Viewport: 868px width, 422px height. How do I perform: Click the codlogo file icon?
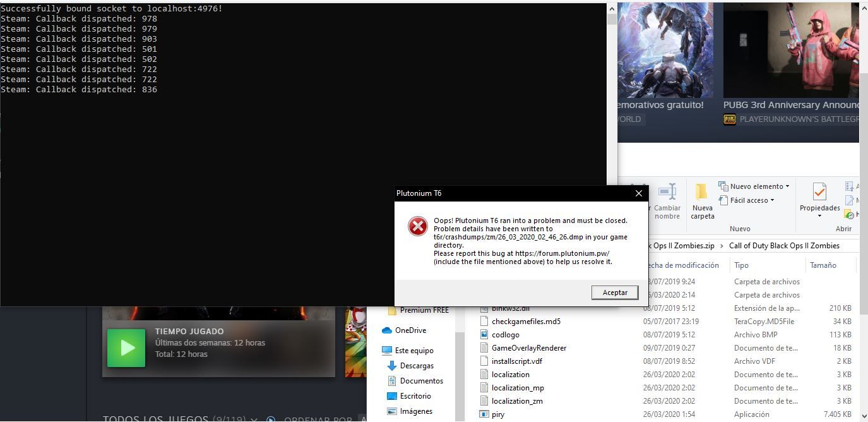[484, 335]
